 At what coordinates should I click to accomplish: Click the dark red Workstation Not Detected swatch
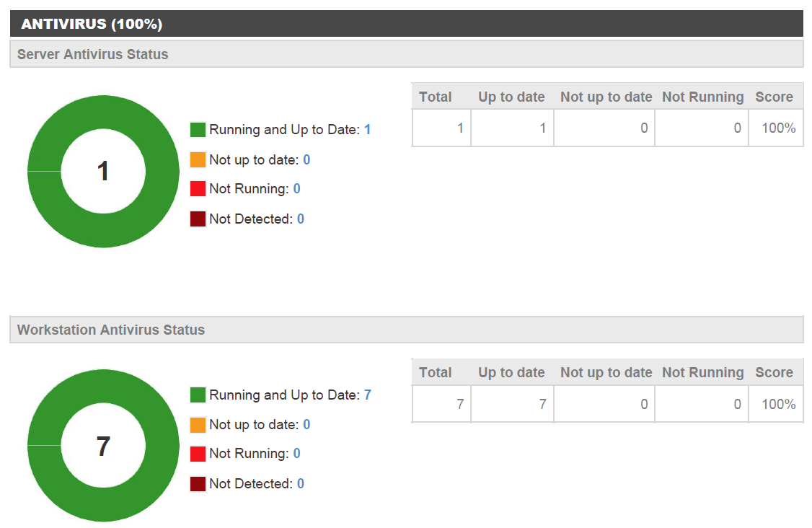point(198,484)
